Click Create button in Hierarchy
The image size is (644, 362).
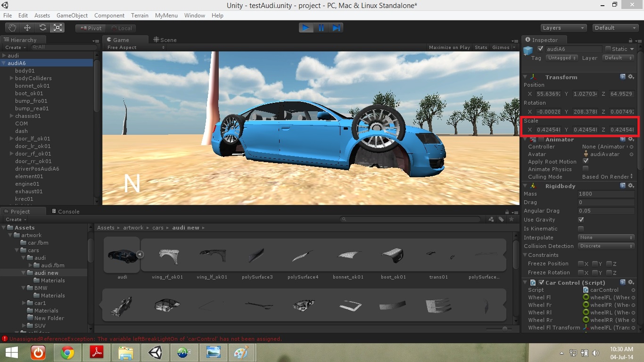click(16, 47)
